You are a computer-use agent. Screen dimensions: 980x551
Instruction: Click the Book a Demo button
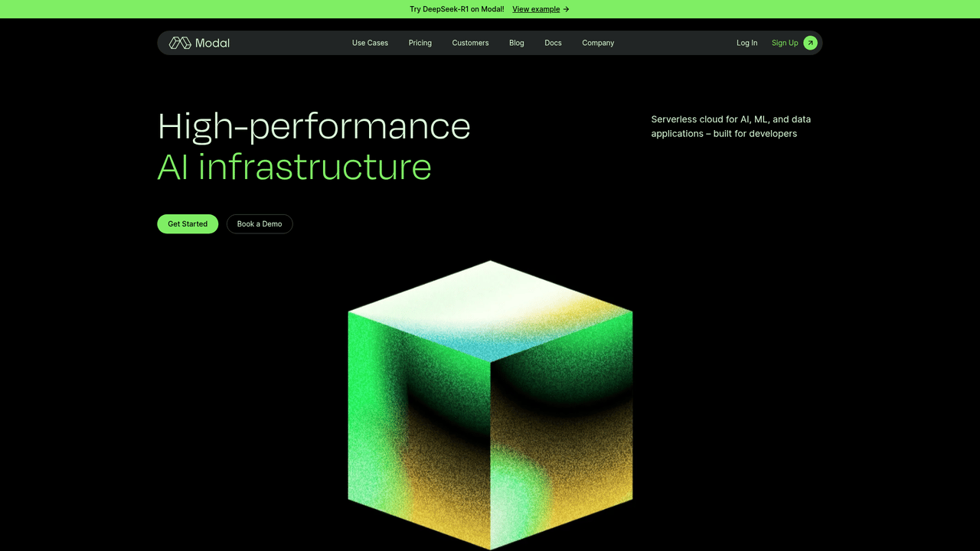tap(260, 223)
